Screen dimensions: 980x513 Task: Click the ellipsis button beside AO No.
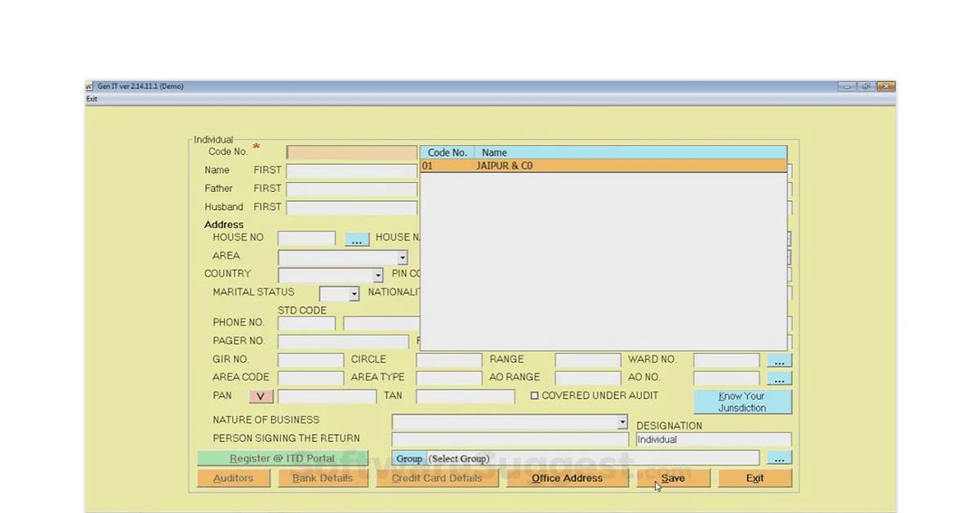(778, 377)
